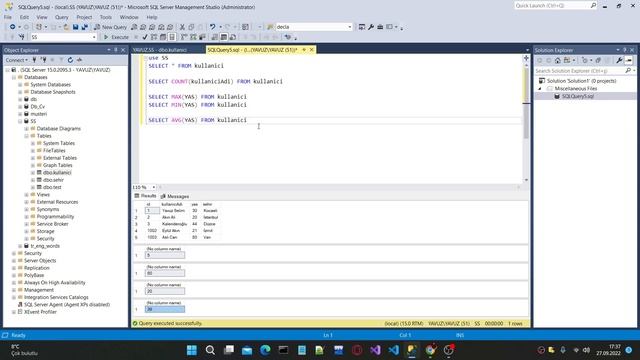
Task: Open the 110 % zoom dropdown
Action: 153,187
